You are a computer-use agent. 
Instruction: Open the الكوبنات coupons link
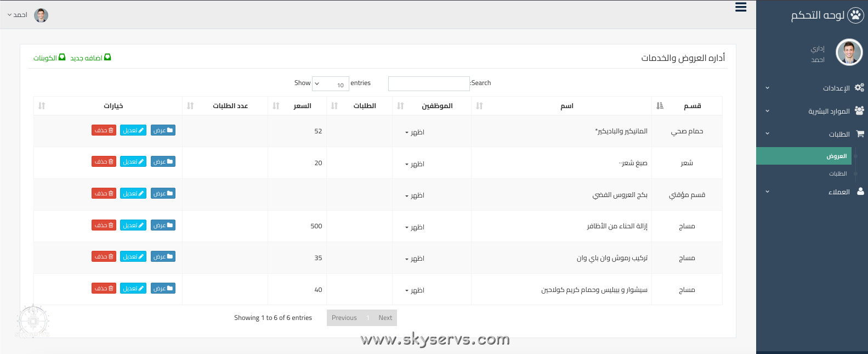click(x=49, y=58)
